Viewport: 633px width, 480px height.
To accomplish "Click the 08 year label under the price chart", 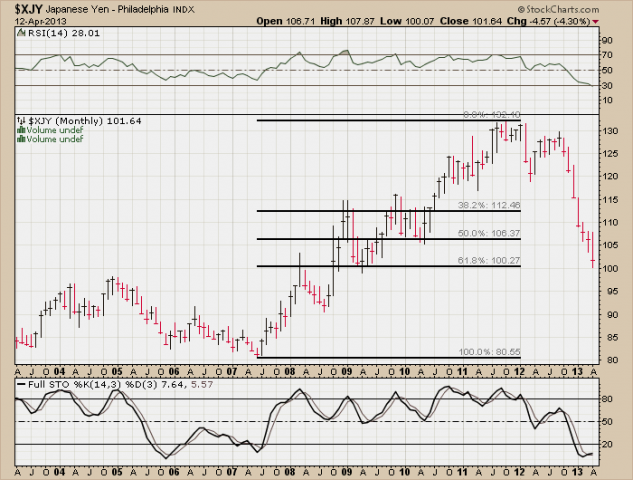I will [290, 371].
